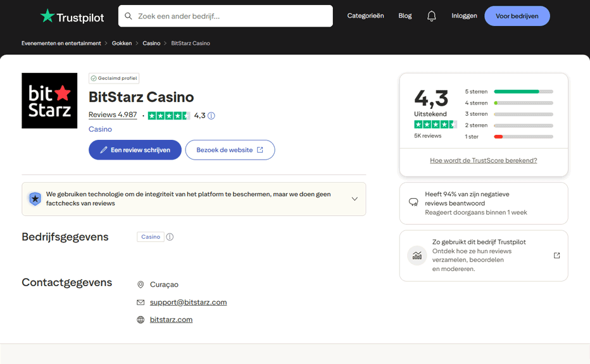This screenshot has width=590, height=364.
Task: Click the Curaçao location pin icon
Action: [x=141, y=285]
